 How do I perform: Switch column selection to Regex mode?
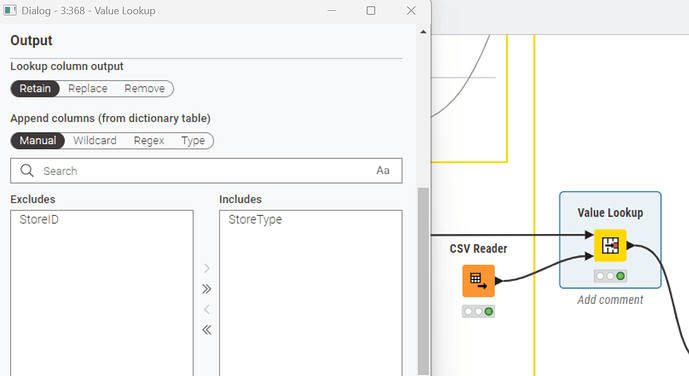pos(149,141)
